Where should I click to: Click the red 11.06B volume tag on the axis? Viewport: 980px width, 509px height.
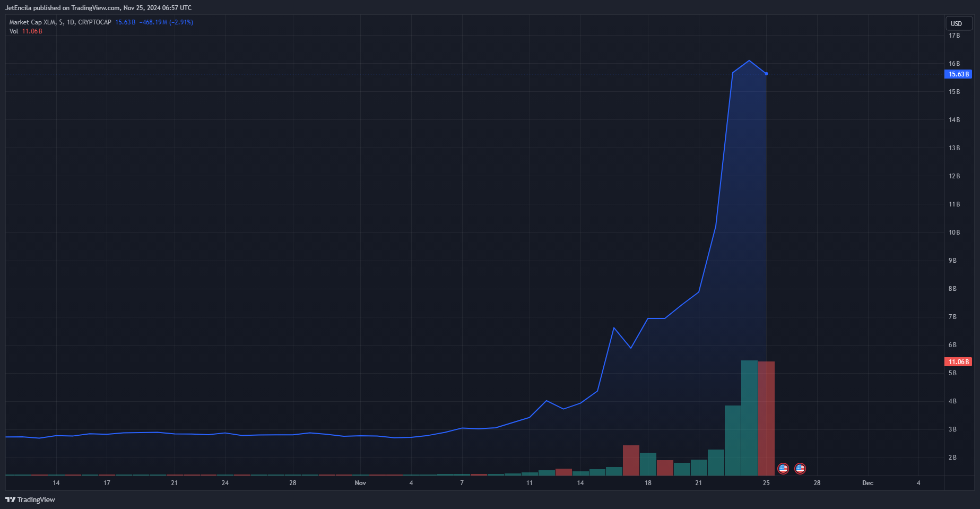[x=958, y=362]
